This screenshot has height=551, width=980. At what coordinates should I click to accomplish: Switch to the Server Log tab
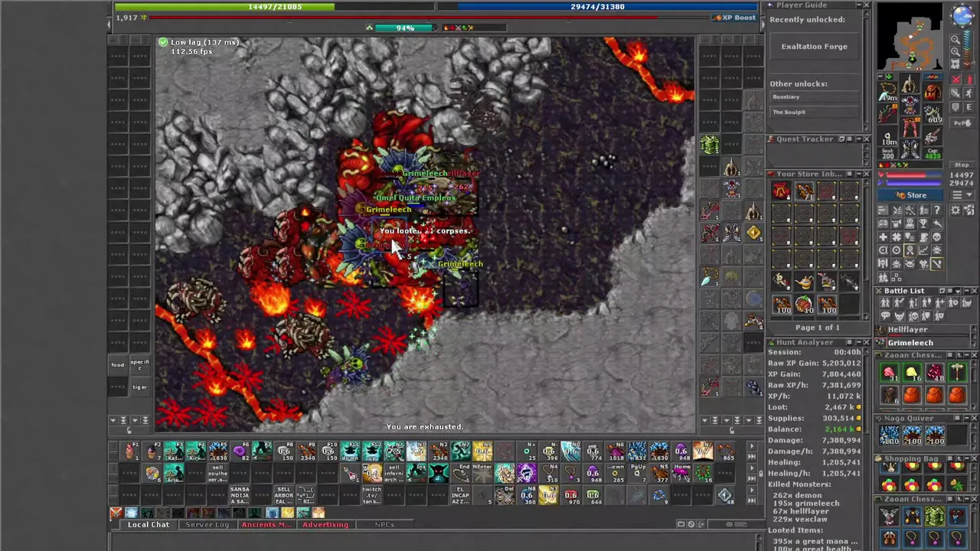pos(207,524)
